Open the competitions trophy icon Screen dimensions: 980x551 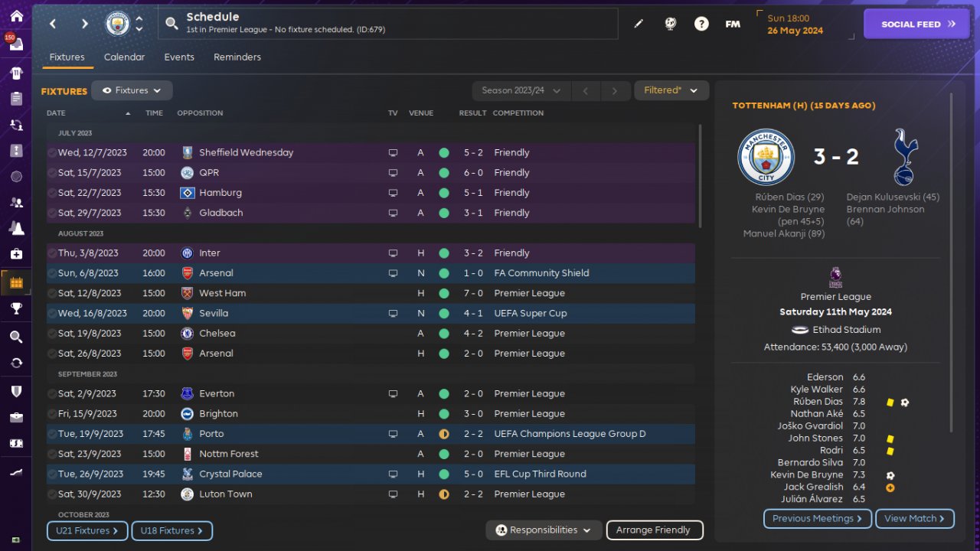coord(16,308)
